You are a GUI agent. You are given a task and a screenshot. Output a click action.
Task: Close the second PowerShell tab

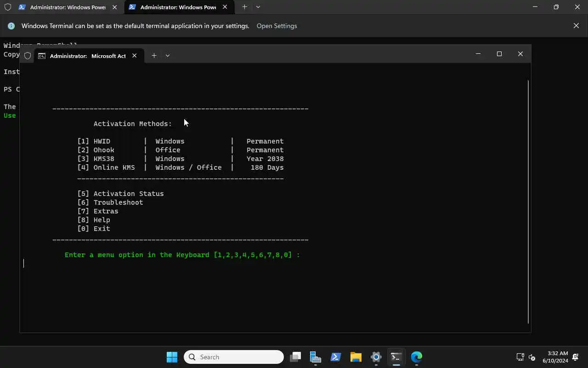(x=225, y=7)
